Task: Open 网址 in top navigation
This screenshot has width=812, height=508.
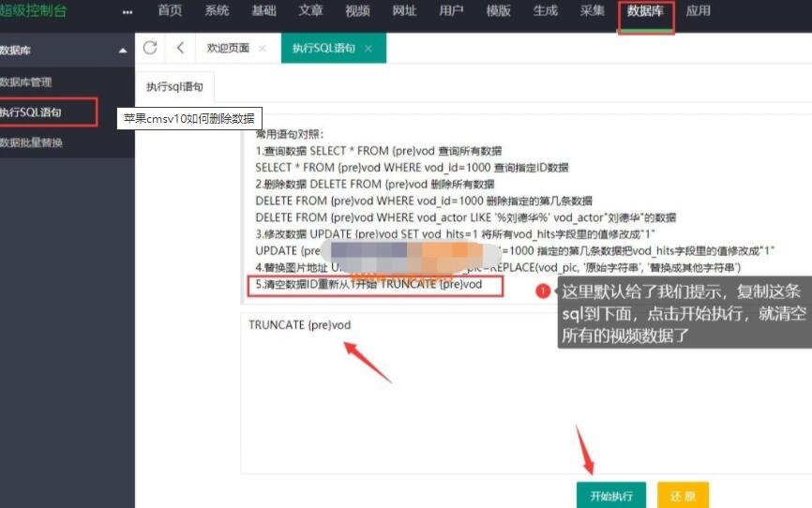Action: [404, 10]
